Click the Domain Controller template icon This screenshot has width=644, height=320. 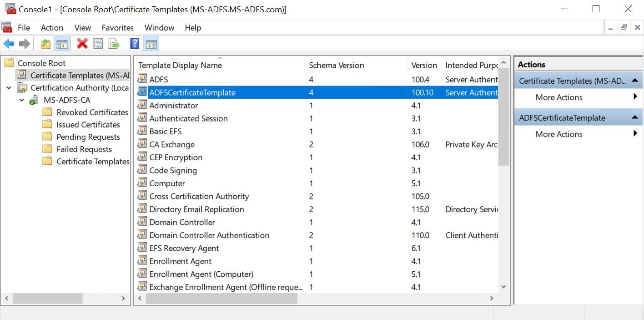[142, 222]
